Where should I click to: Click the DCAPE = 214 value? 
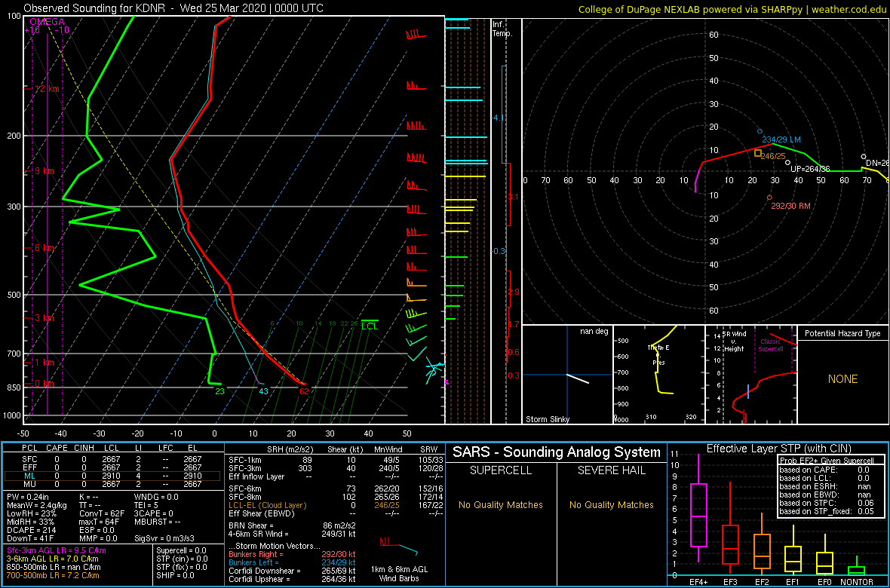click(32, 531)
